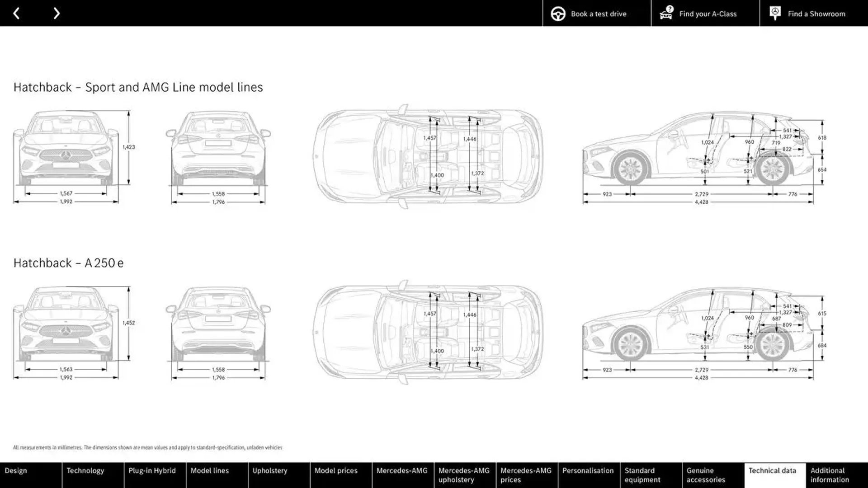
Task: Open Book a test drive
Action: 597,14
